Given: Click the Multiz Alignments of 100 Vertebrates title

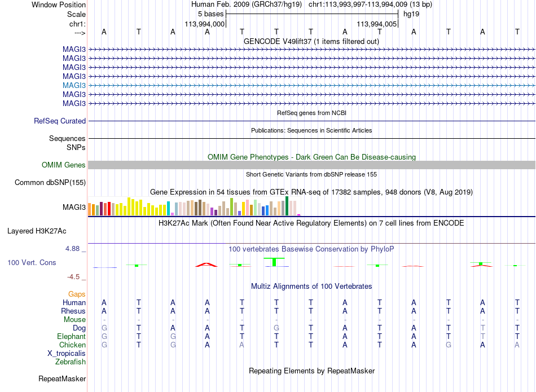Looking at the screenshot, I should pyautogui.click(x=311, y=286).
